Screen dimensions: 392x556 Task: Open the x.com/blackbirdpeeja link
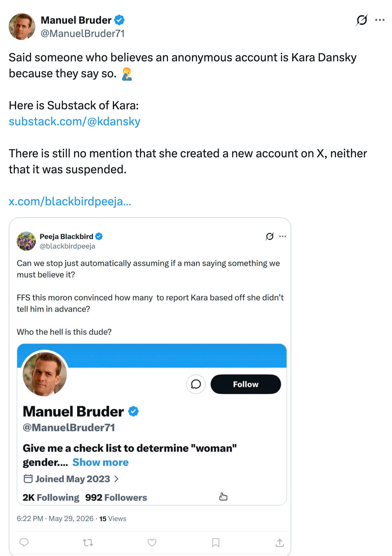[x=70, y=201]
